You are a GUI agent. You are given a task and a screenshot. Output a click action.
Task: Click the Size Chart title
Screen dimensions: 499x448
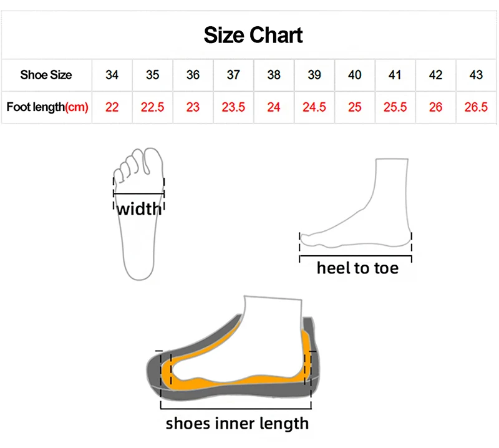coord(253,35)
